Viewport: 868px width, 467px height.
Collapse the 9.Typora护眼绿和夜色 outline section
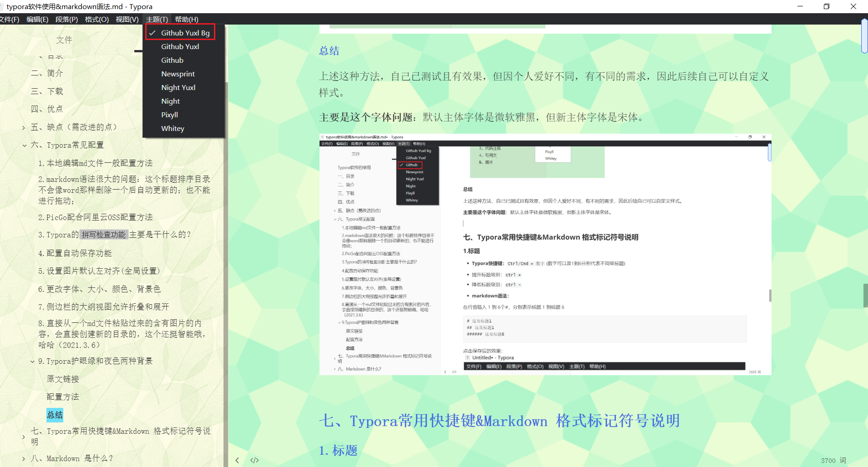point(32,362)
